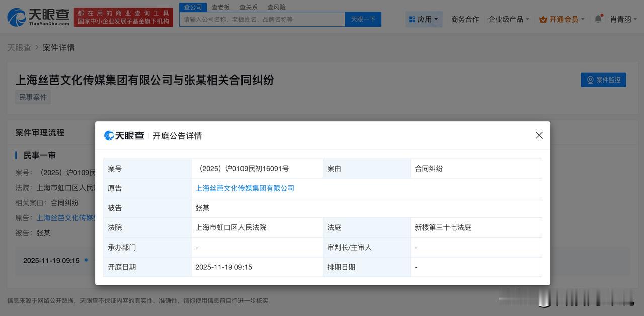Click the 民事案件 tag
Image resolution: width=644 pixels, height=316 pixels.
[x=33, y=97]
